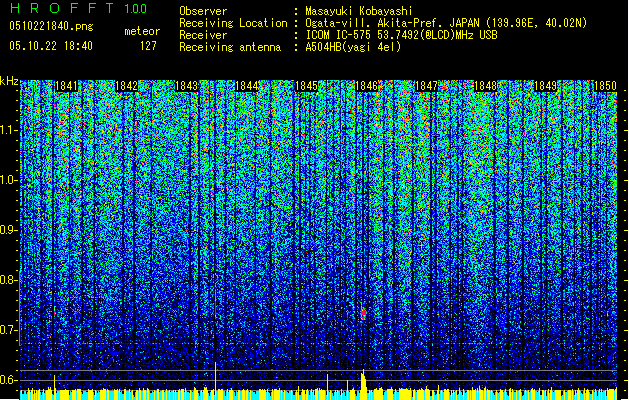The height and width of the screenshot is (400, 629).
Task: Click the 0.7 kHz axis label
Action: tap(9, 330)
